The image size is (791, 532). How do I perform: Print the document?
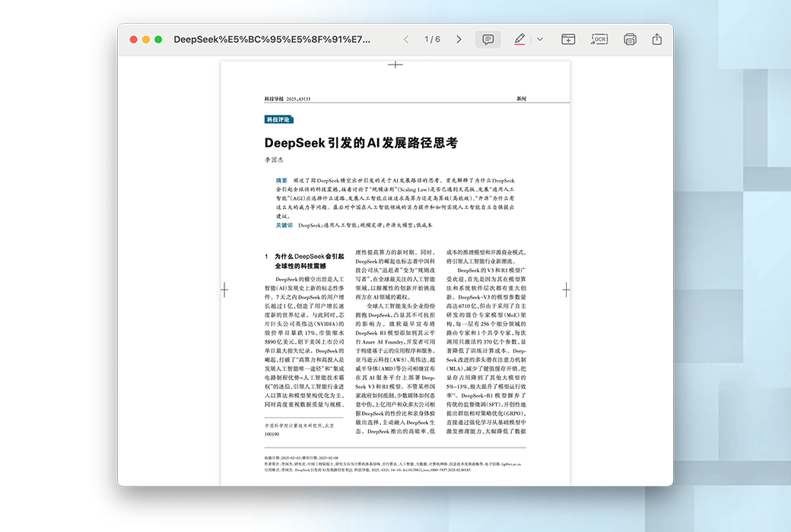630,40
